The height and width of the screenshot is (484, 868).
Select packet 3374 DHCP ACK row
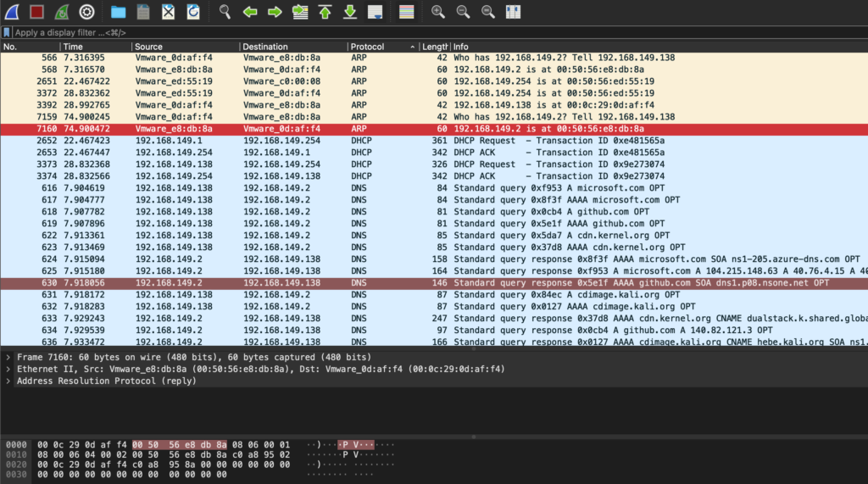(x=434, y=176)
